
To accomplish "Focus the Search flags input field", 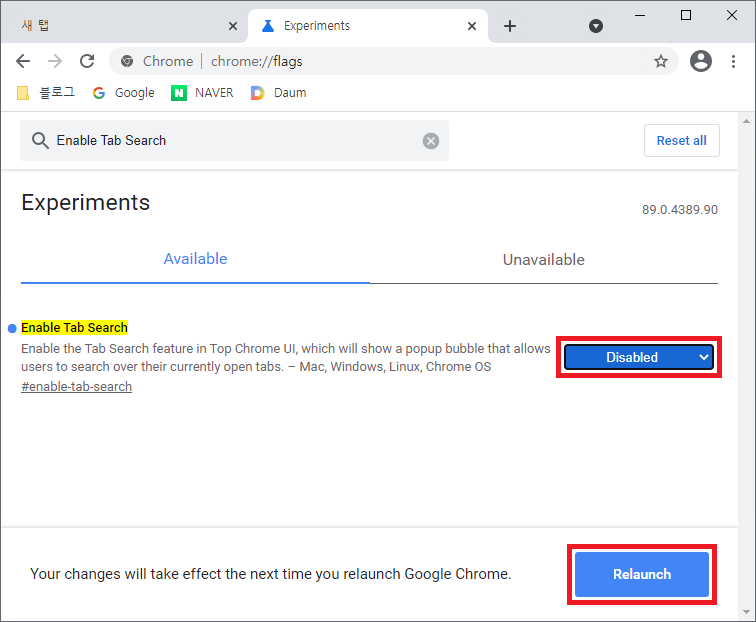I will [x=234, y=141].
